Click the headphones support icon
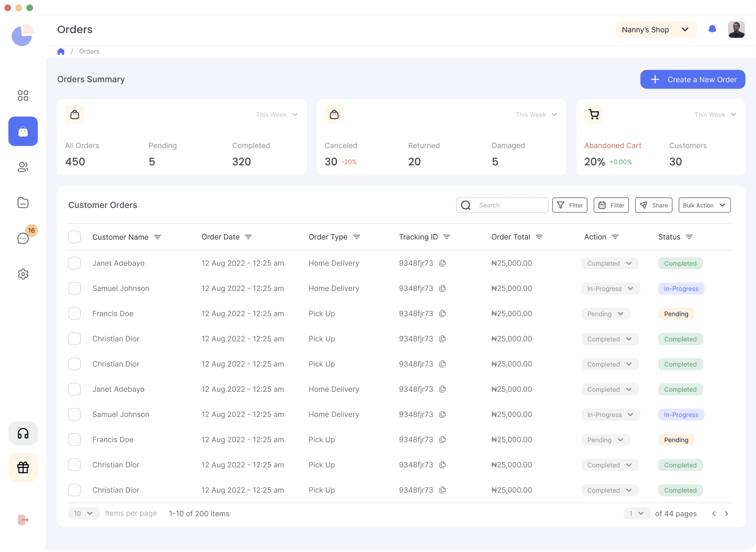Screen dimensions: 756x552 pos(23,433)
